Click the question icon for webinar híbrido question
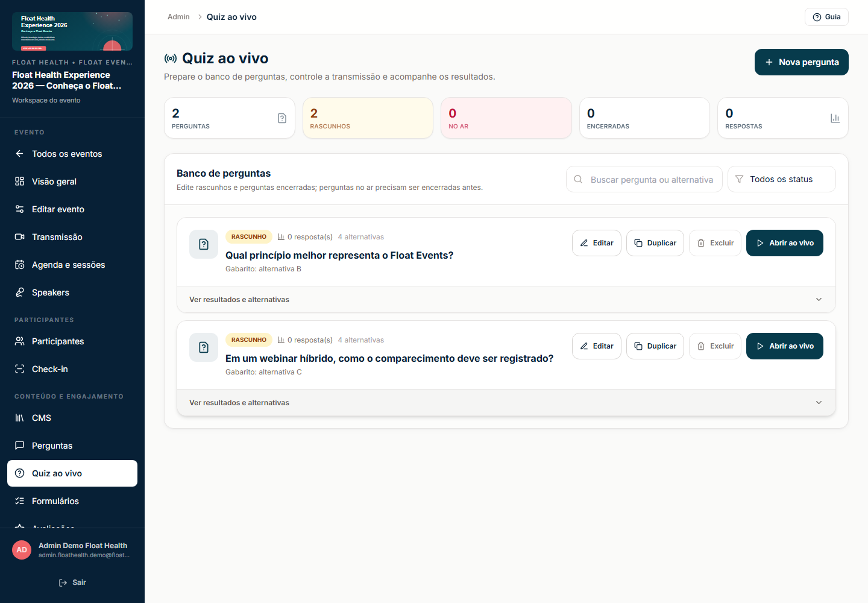Viewport: 868px width, 603px height. [x=204, y=347]
